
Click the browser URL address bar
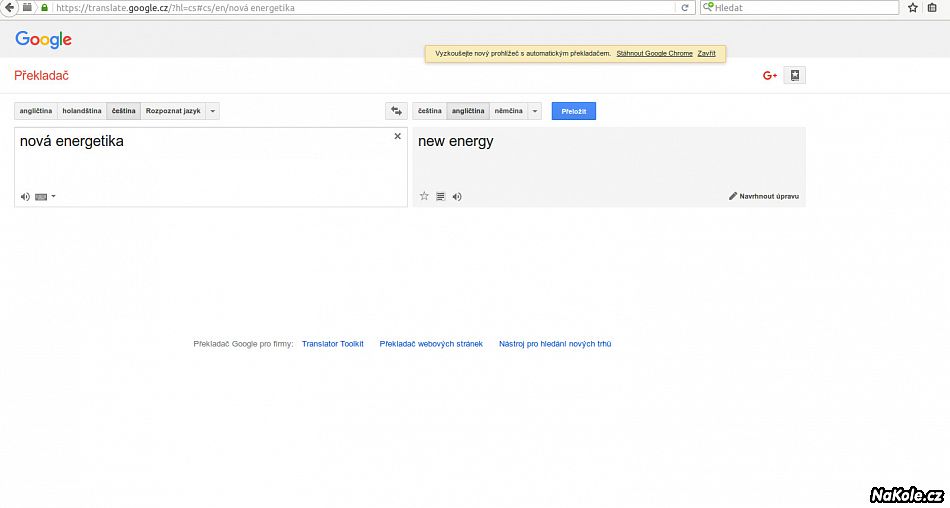364,8
